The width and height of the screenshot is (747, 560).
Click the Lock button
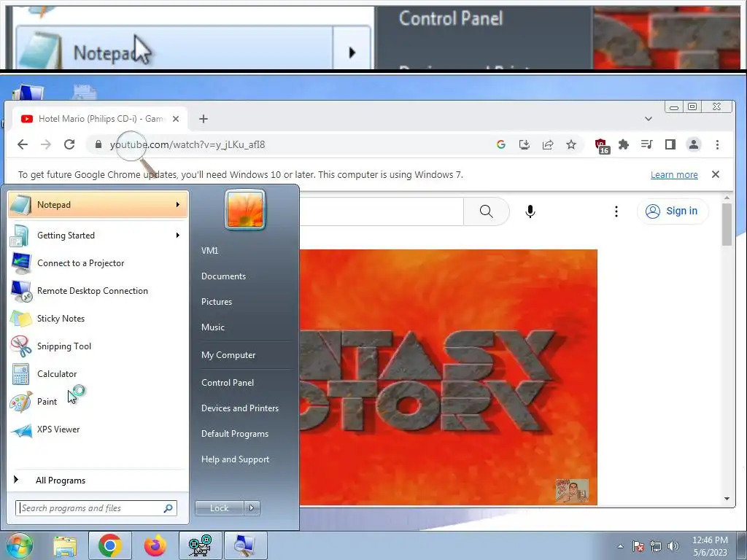coord(219,508)
